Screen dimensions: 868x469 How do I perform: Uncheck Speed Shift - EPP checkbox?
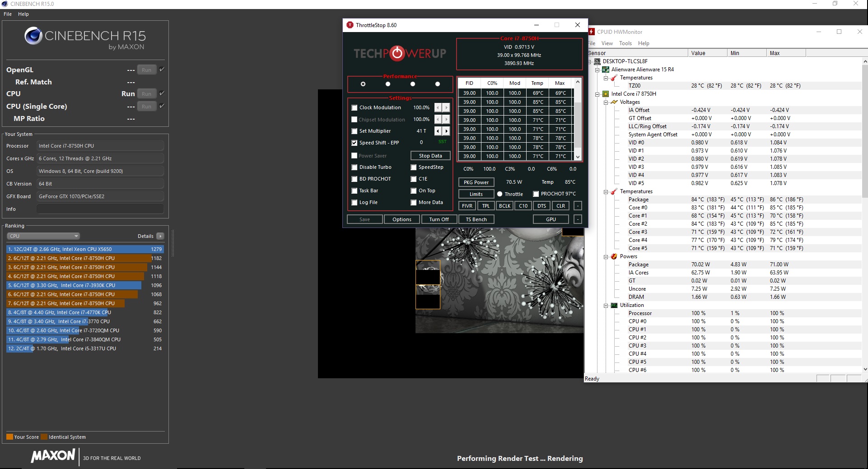pyautogui.click(x=355, y=143)
